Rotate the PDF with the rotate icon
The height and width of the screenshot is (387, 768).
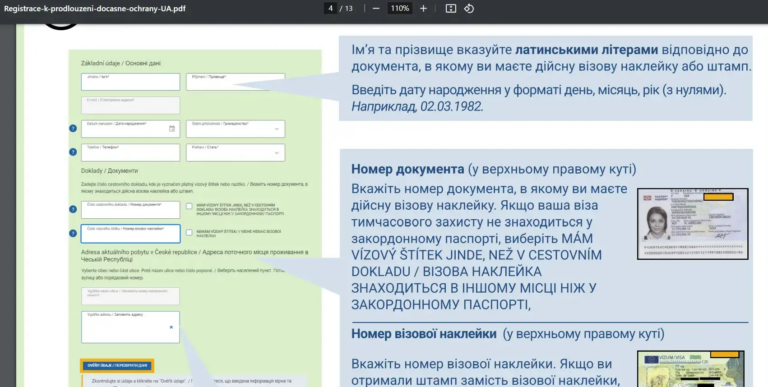469,8
